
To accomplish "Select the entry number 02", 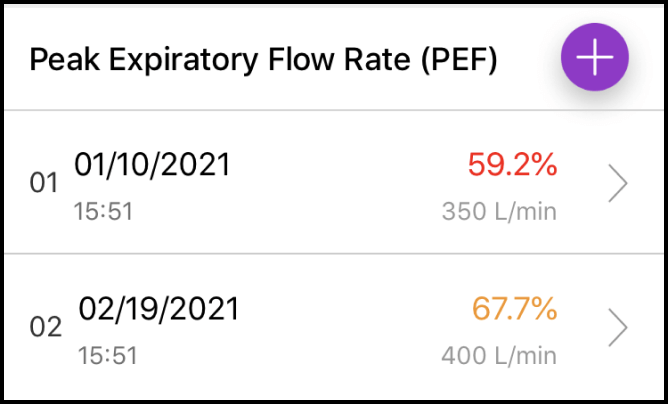I will coord(46,328).
